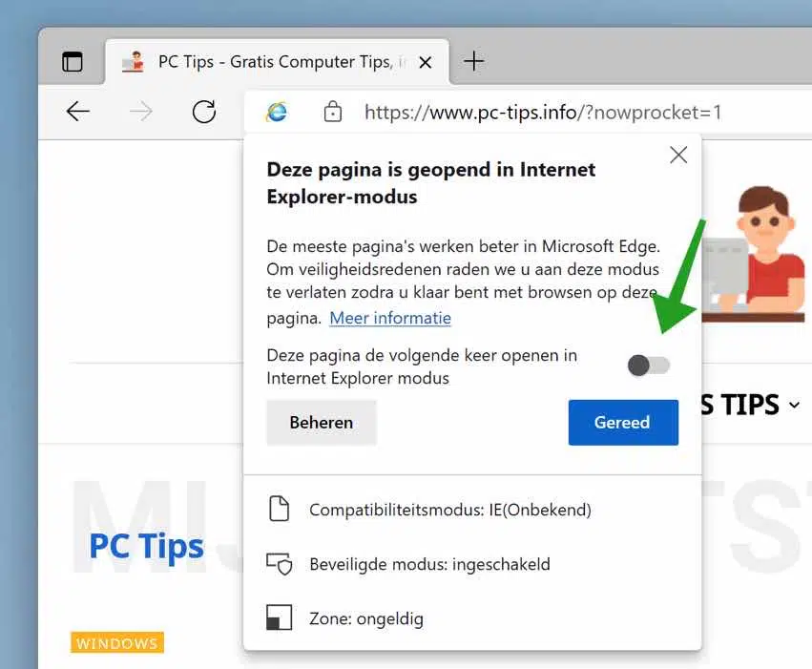Image resolution: width=812 pixels, height=669 pixels.
Task: Close the PC Tips tab
Action: pyautogui.click(x=426, y=63)
